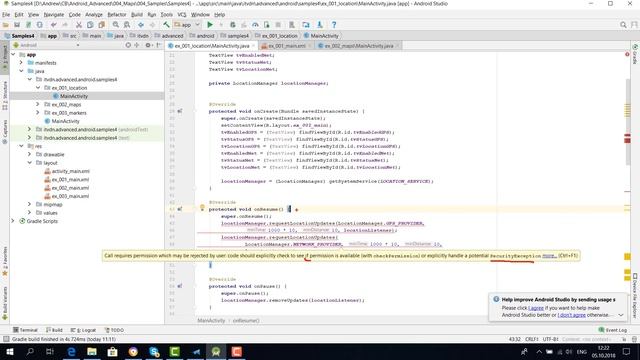Open the Navigate menu
640x360 pixels.
tap(54, 15)
